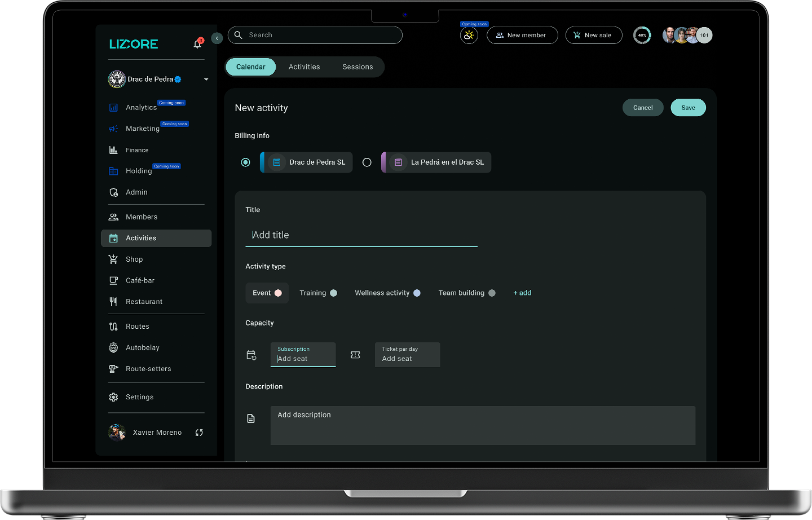Select La Pedrá en el Drac SL radio
The height and width of the screenshot is (520, 812).
pyautogui.click(x=367, y=162)
